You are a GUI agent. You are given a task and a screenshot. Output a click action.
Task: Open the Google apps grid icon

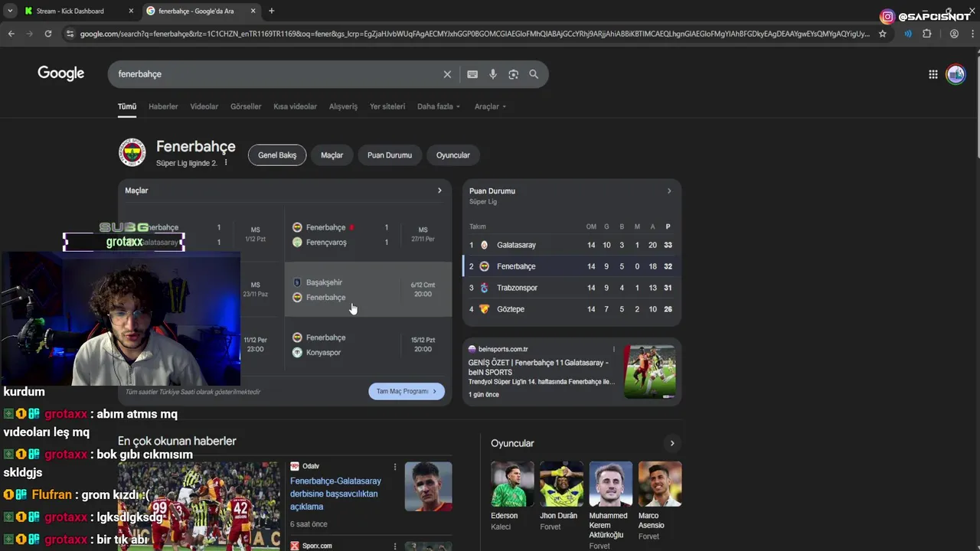click(933, 74)
